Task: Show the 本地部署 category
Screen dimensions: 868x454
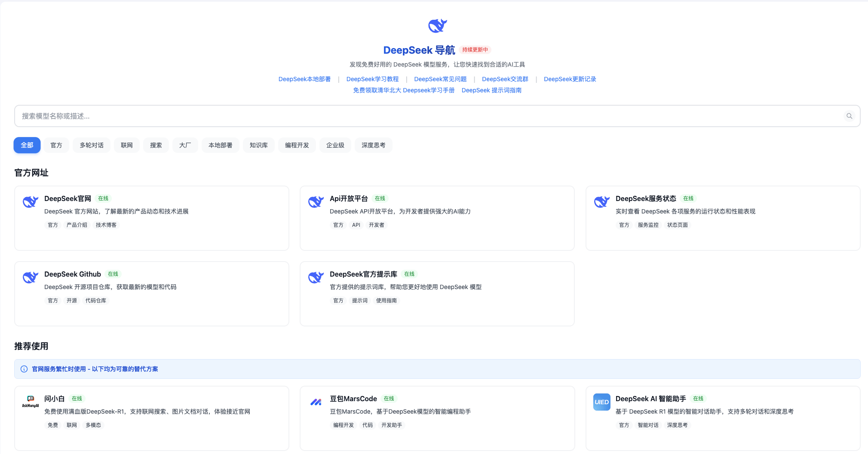Action: click(221, 145)
